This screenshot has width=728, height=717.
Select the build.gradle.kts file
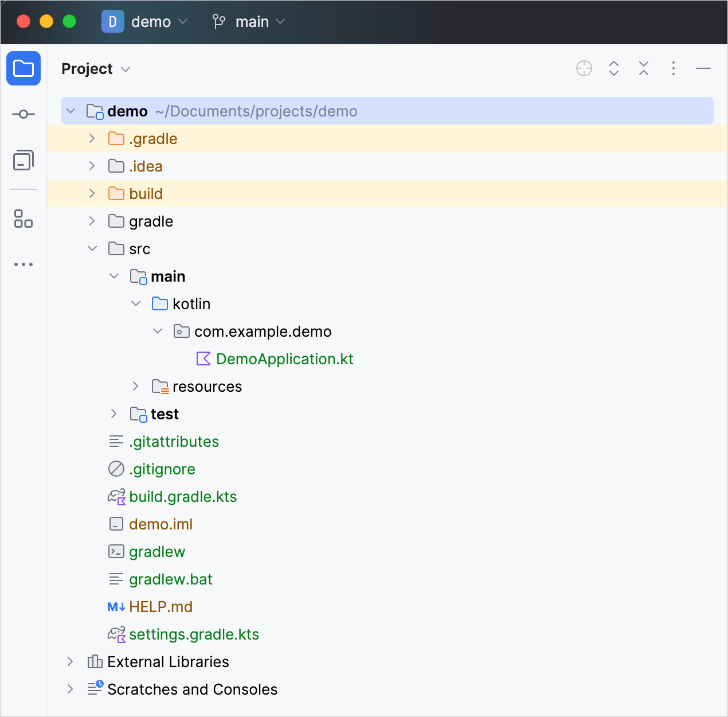click(x=183, y=496)
